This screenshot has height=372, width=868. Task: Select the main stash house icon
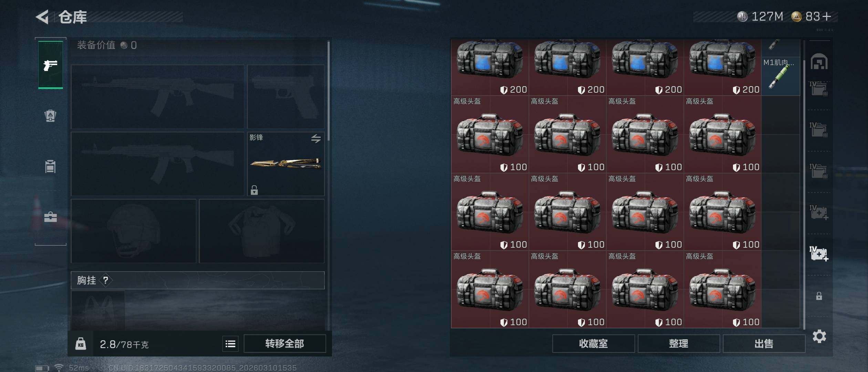tap(819, 62)
